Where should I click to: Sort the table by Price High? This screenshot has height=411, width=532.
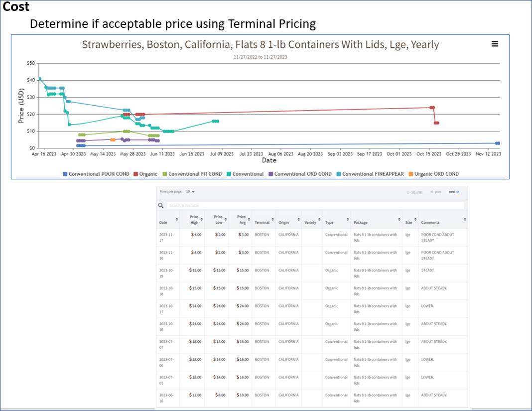[x=201, y=220]
